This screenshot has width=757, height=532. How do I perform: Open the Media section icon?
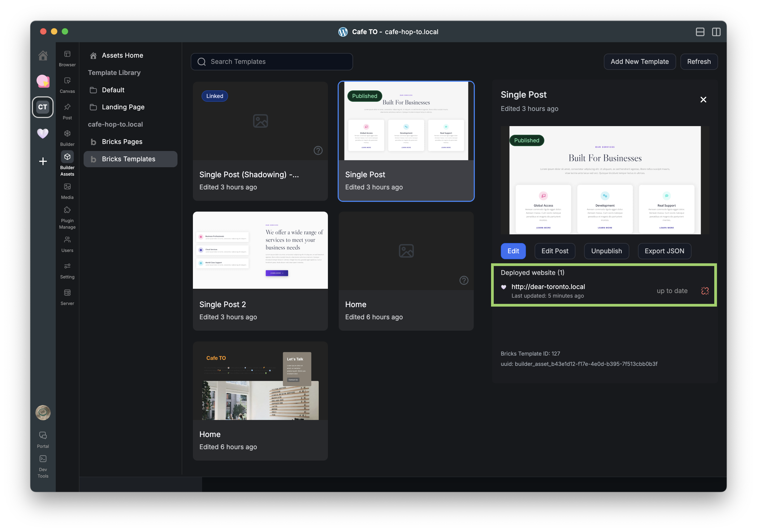(x=67, y=187)
